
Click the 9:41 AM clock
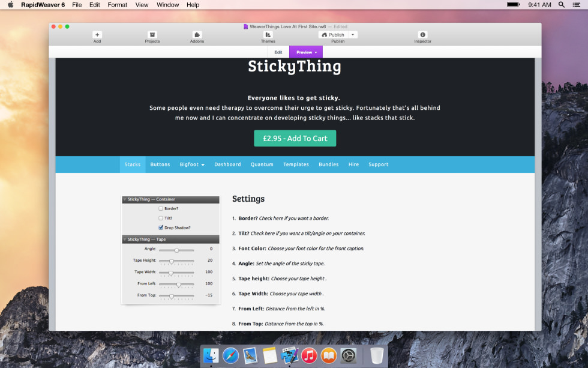539,5
